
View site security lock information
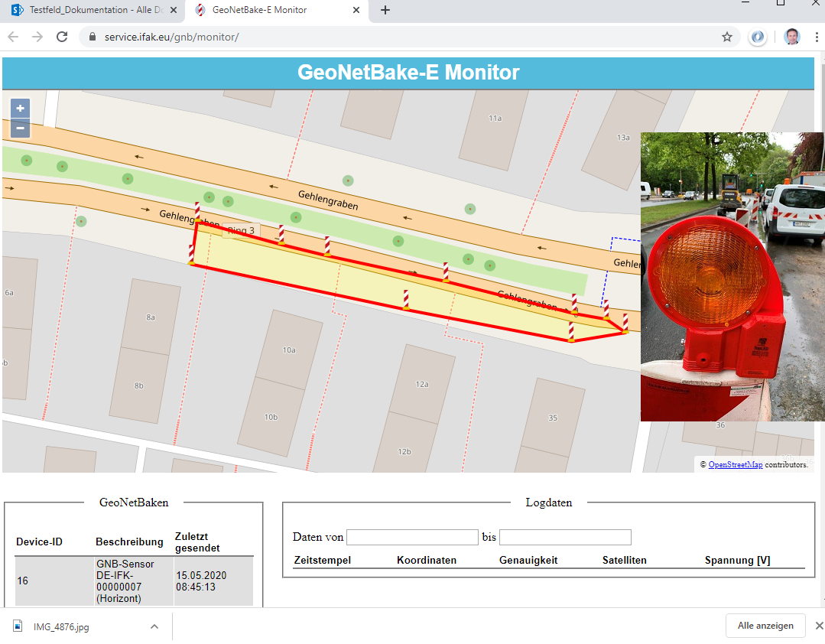pos(92,37)
